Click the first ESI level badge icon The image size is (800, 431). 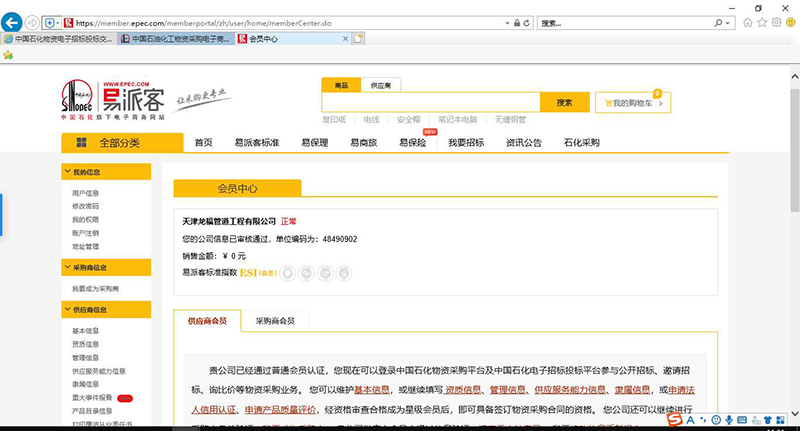288,273
